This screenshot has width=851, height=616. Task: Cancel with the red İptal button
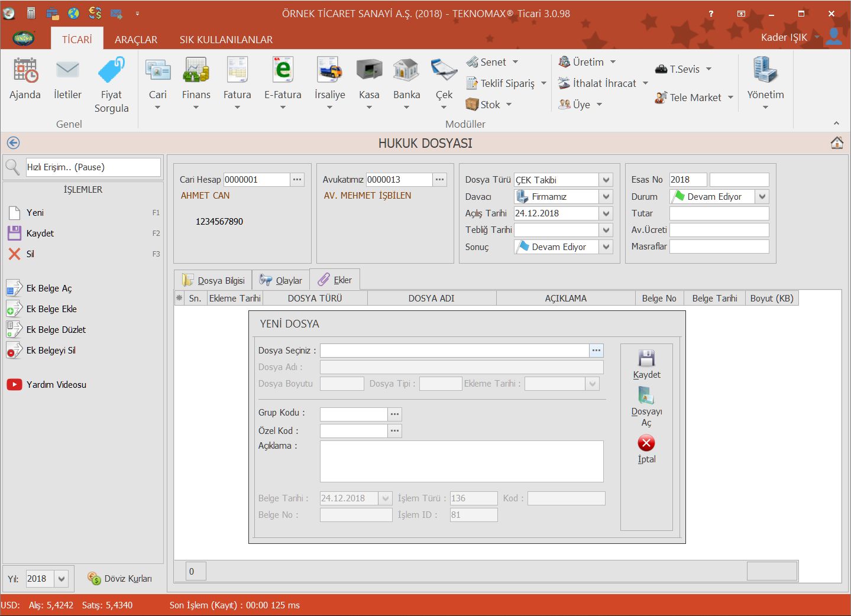coord(646,443)
